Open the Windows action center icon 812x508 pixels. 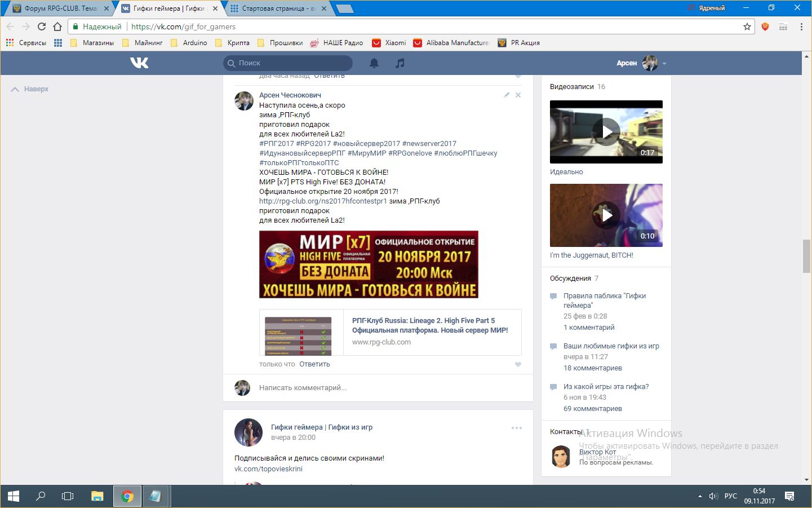click(789, 496)
